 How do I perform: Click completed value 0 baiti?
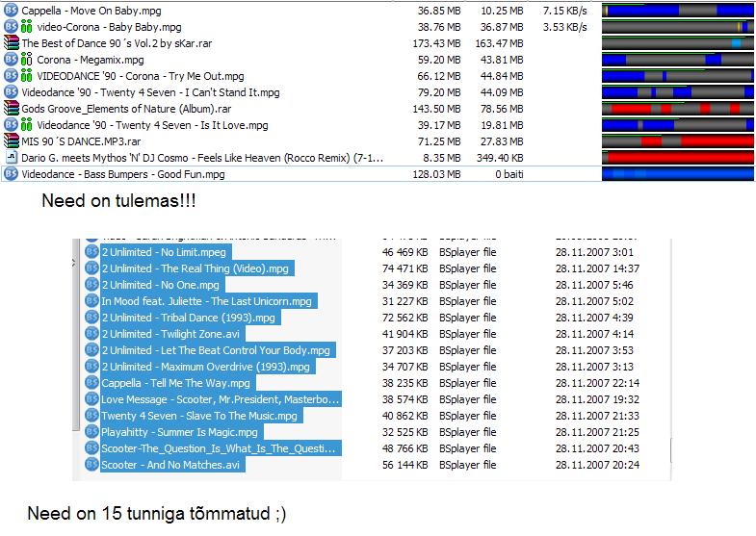(509, 174)
